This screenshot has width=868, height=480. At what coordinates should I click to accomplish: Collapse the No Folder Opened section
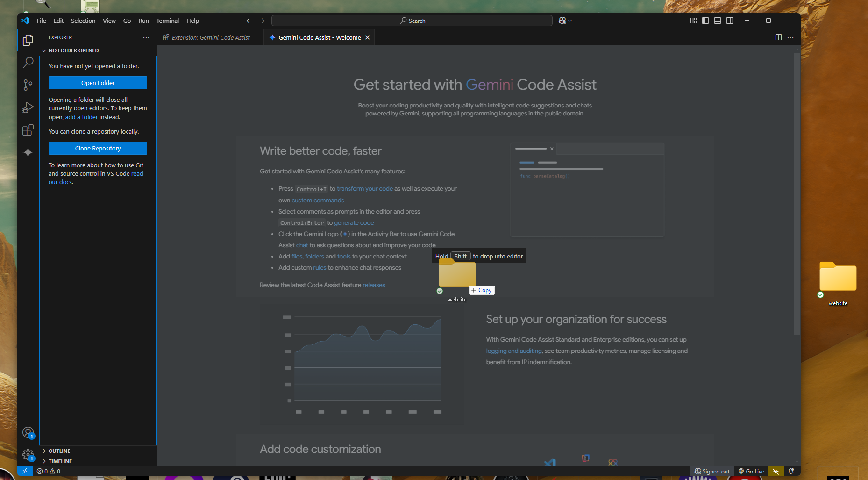pos(73,50)
